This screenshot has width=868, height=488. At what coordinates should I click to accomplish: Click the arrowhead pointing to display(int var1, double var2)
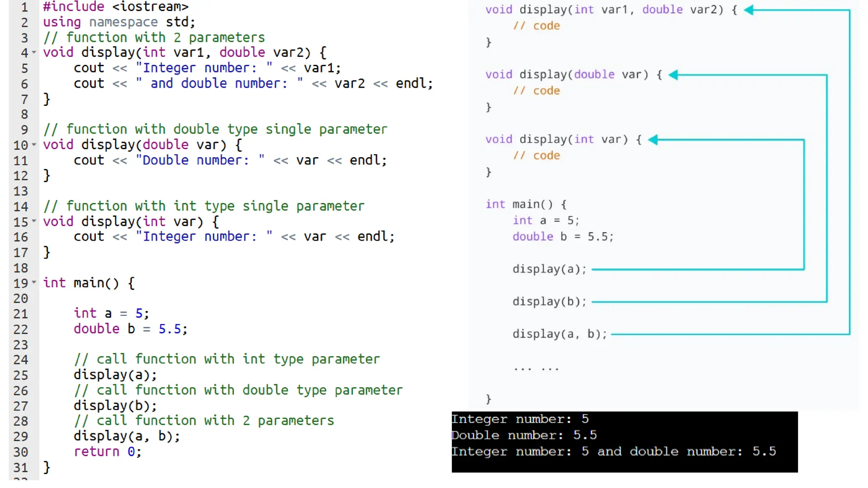click(748, 10)
